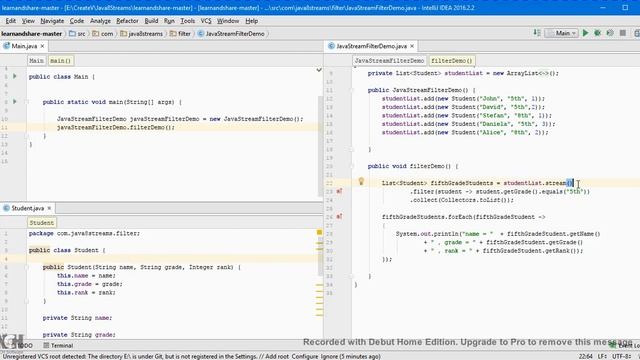Open the Code menu
Viewport: 640px width, 360px height.
pos(76,21)
